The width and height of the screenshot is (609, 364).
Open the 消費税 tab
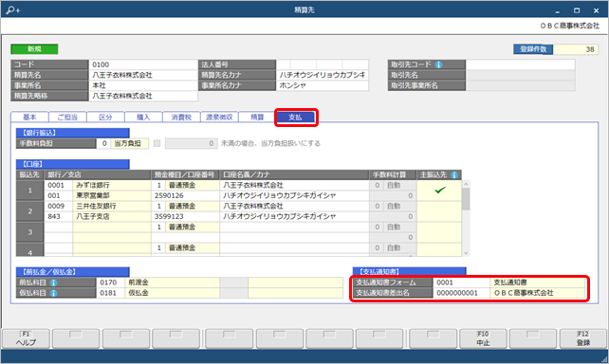(x=181, y=117)
